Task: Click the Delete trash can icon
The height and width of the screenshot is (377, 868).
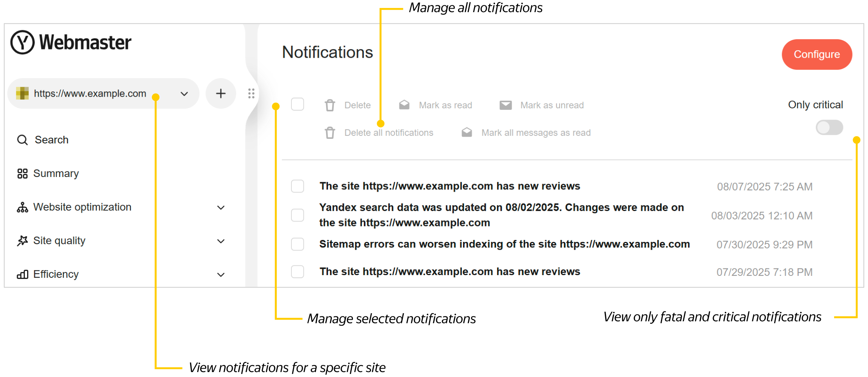Action: [330, 105]
